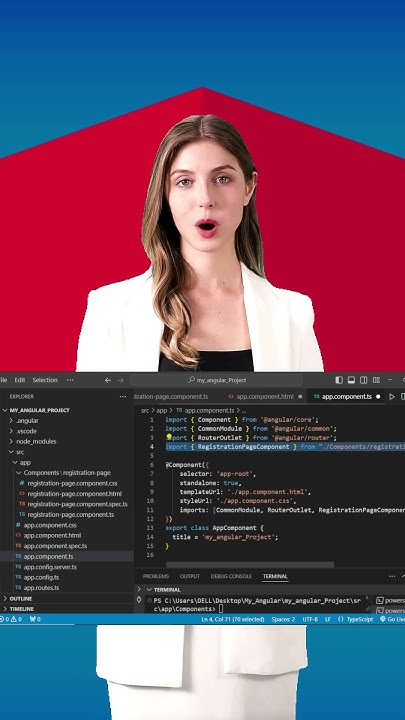This screenshot has width=405, height=720.
Task: Click Ln 4, Col 71 cursor position
Action: 233,619
